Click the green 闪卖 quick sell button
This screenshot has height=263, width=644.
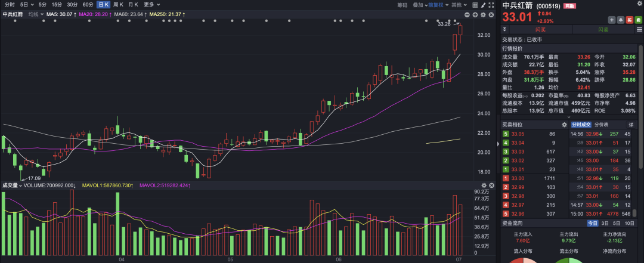click(603, 29)
